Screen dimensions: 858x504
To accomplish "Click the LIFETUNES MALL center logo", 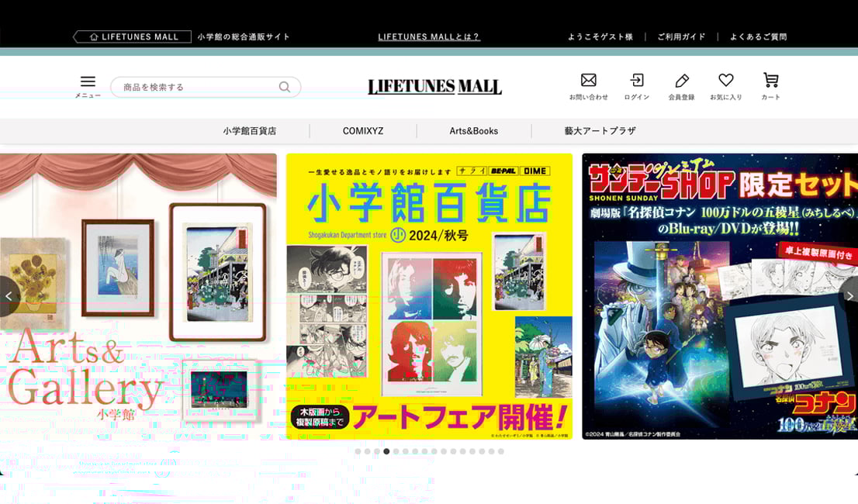I will pyautogui.click(x=434, y=87).
